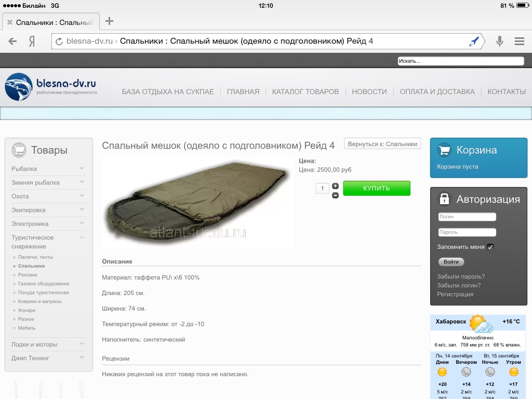Go to ОПЛАТА И ДОСТАВКА menu item
The image size is (532, 399).
coord(437,91)
